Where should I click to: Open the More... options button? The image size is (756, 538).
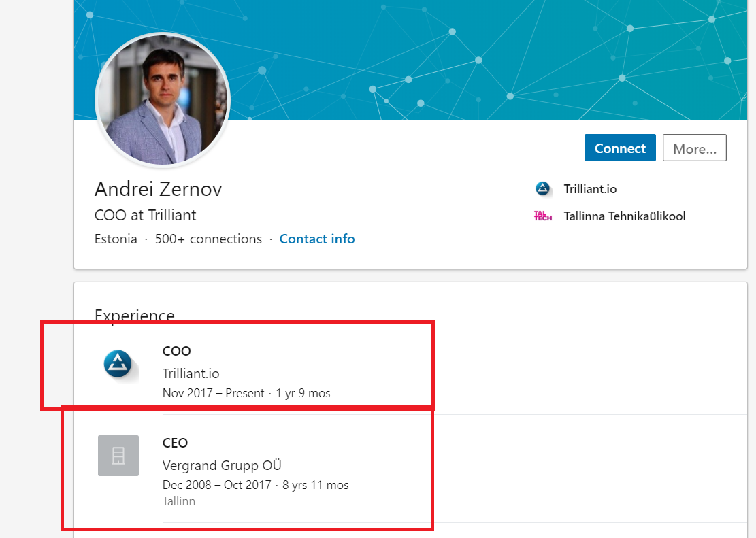pos(694,148)
